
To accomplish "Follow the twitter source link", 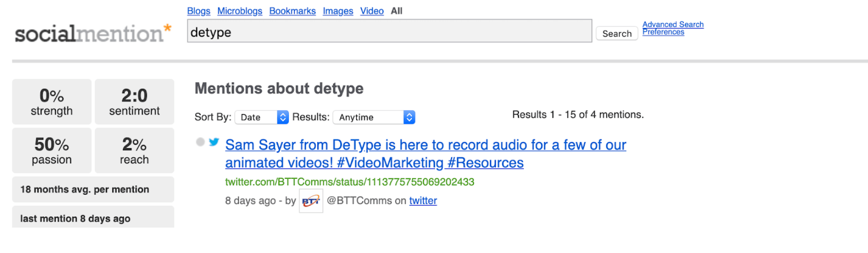I will coord(423,201).
